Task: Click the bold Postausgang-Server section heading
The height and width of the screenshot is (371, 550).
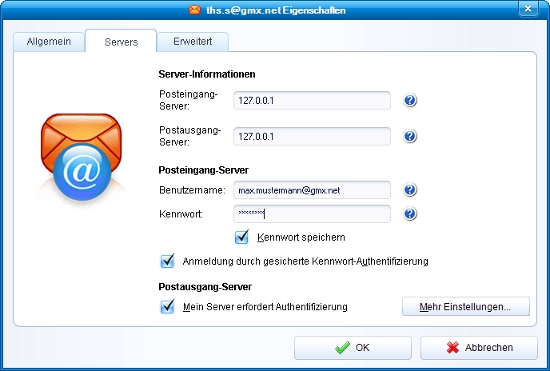Action: tap(205, 287)
